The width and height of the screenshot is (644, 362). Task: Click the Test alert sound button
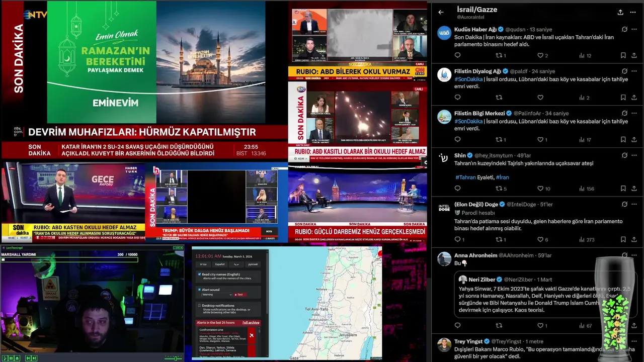coord(240,295)
